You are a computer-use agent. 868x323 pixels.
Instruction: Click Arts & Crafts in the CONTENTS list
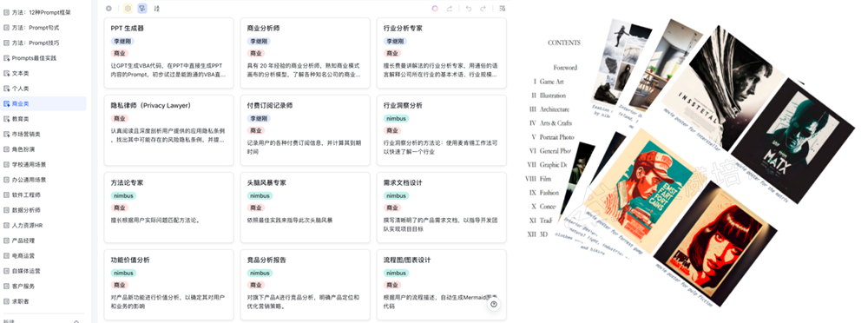point(556,123)
